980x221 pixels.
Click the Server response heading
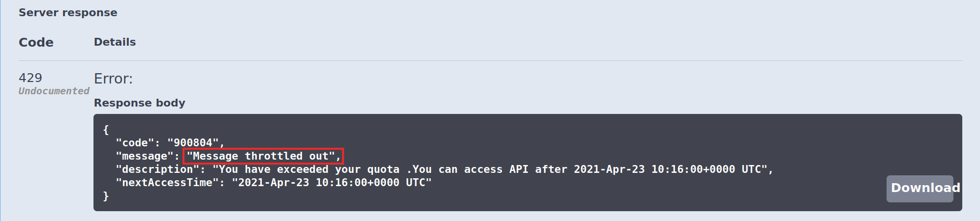[x=68, y=13]
